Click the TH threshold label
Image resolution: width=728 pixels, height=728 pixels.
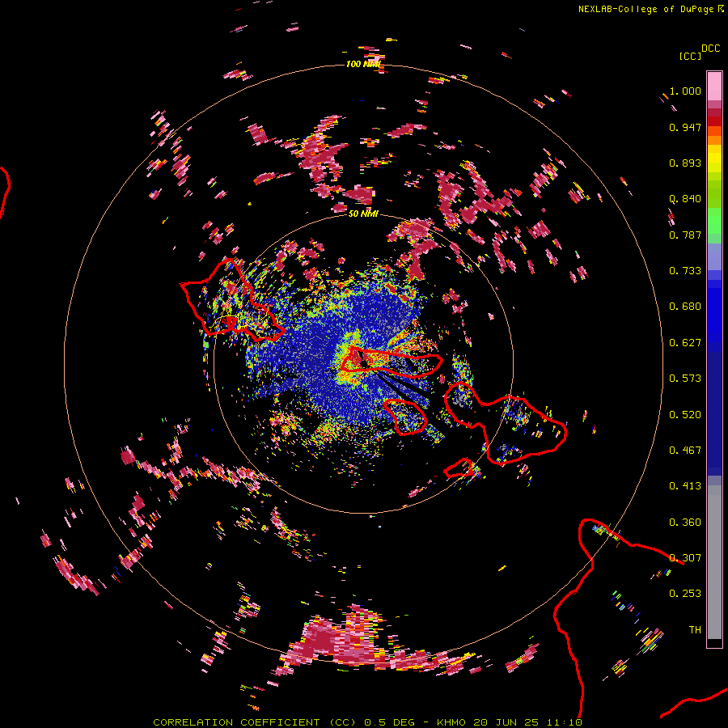pyautogui.click(x=695, y=630)
